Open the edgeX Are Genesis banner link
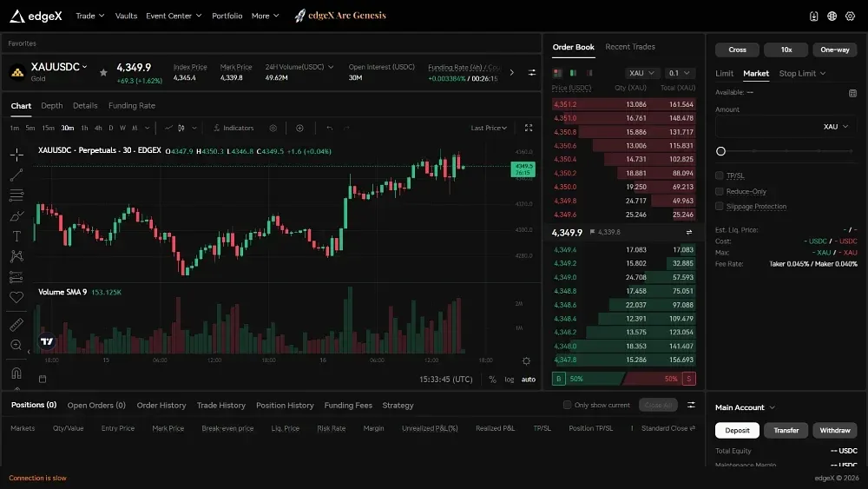Viewport: 868px width, 489px height. click(340, 16)
